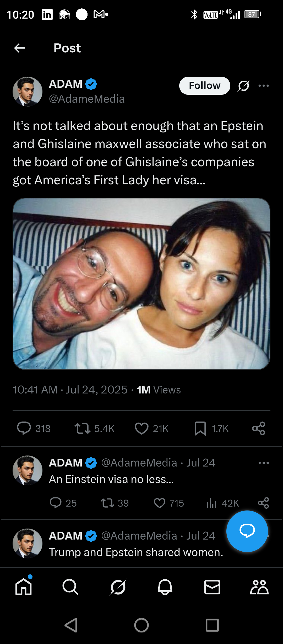Open @AdameMedia profile handle link
Viewport: 283px width, 644px height.
tap(87, 99)
